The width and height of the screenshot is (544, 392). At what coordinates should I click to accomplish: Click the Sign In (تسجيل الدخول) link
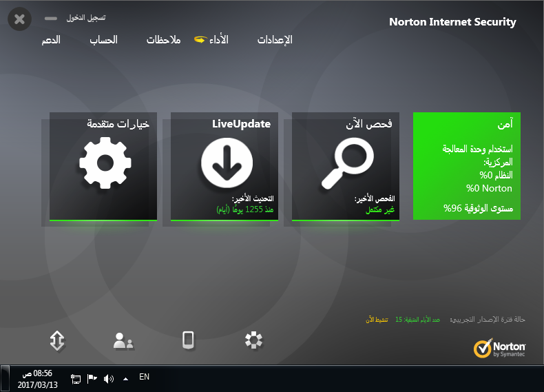pos(86,18)
